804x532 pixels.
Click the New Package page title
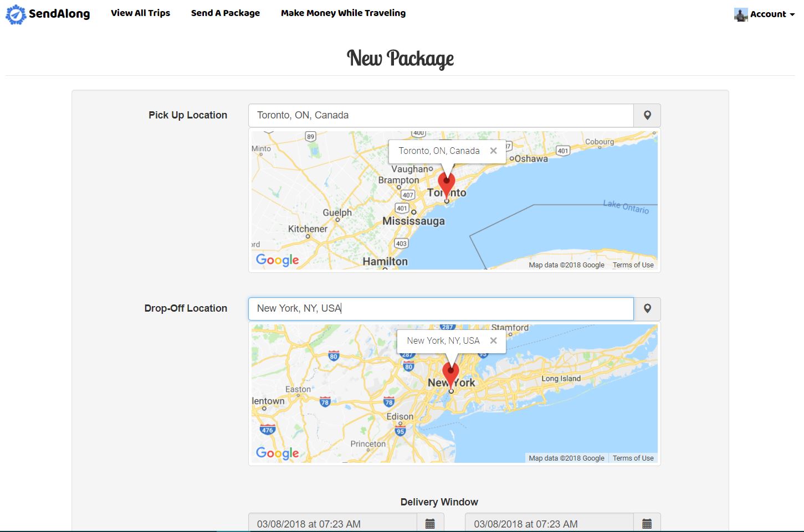[x=400, y=58]
